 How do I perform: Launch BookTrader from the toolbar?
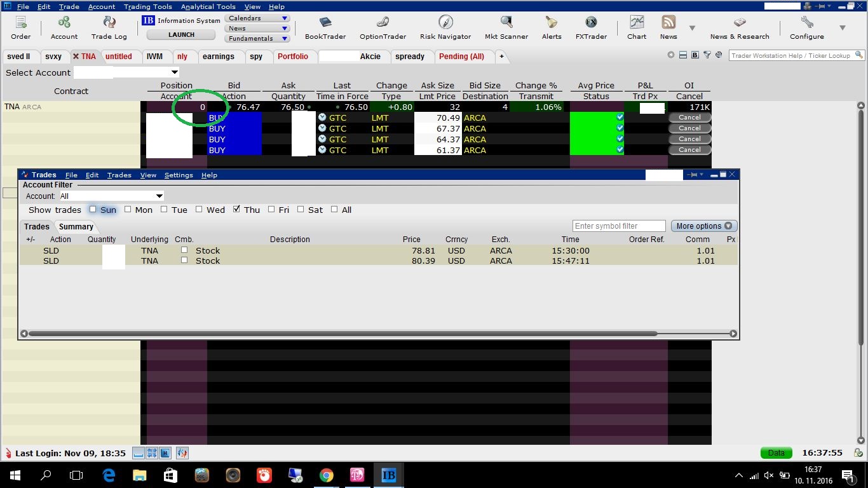pos(325,28)
